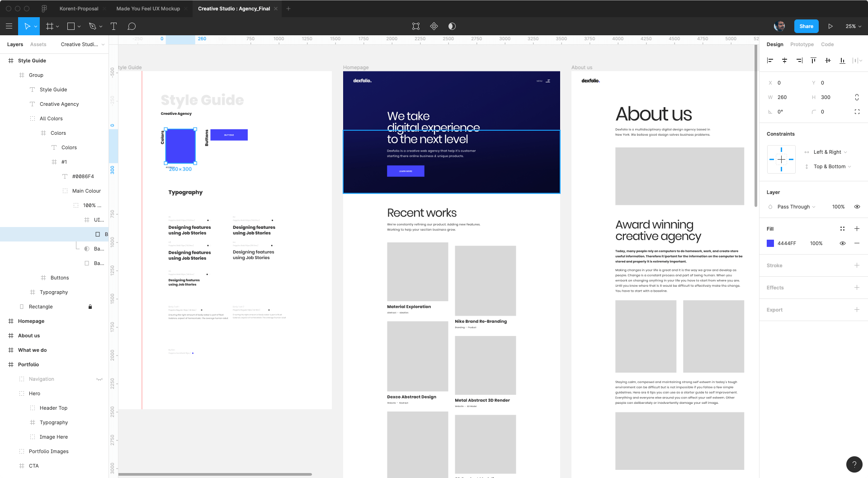The width and height of the screenshot is (868, 478).
Task: Add a new tab with plus icon
Action: point(288,9)
